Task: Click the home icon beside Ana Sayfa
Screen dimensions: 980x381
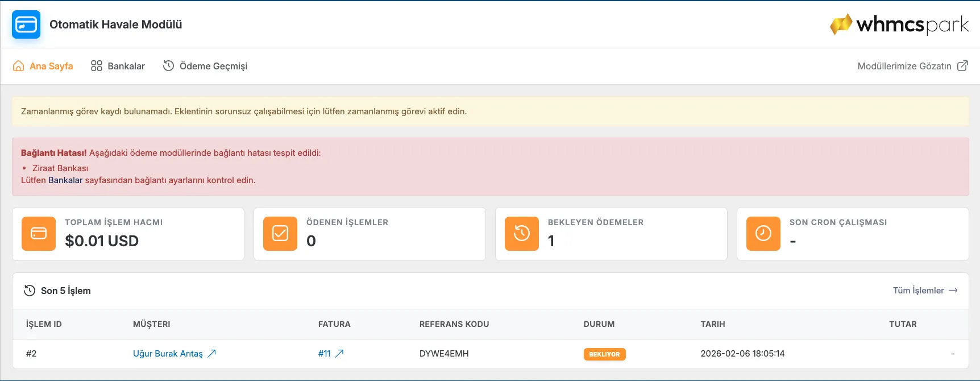Action: pyautogui.click(x=18, y=66)
